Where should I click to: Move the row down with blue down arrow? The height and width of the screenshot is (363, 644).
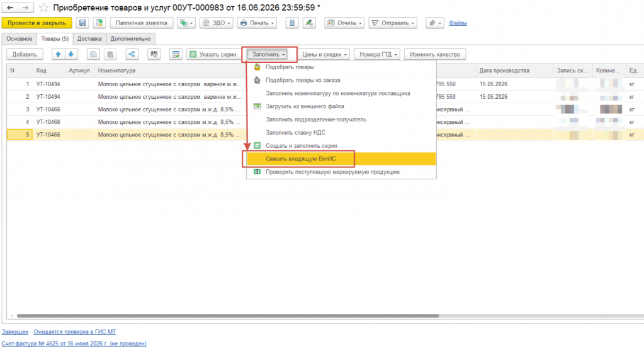click(71, 54)
